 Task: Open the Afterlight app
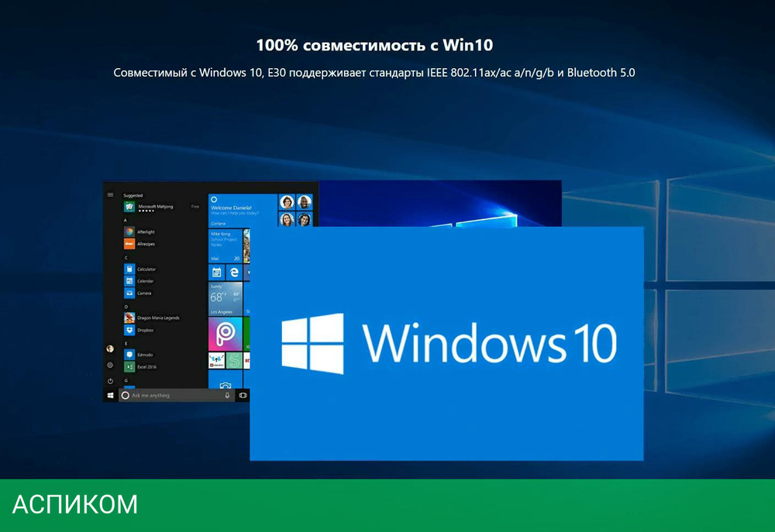[139, 232]
